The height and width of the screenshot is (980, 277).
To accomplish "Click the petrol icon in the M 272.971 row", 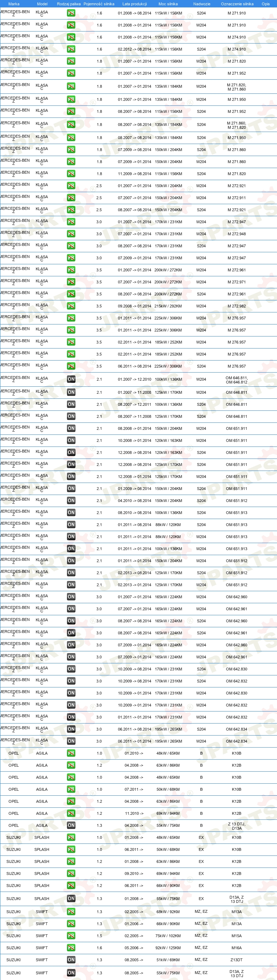I will point(71,282).
